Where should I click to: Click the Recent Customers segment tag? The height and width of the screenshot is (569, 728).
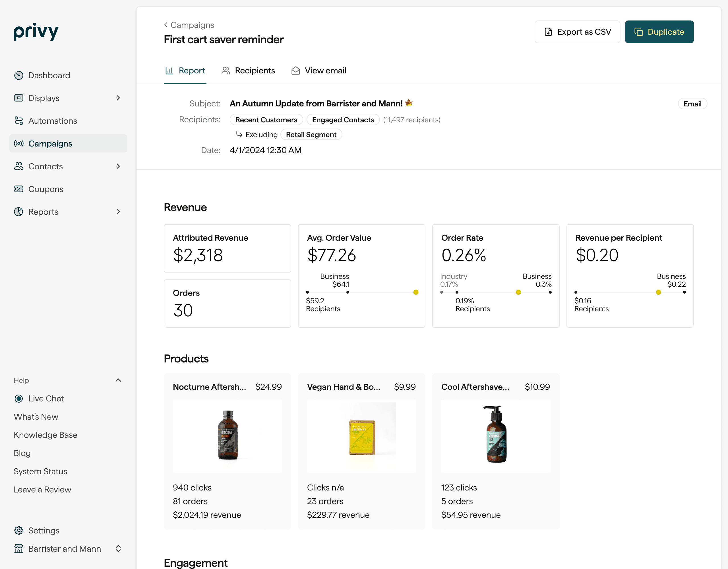coord(266,119)
